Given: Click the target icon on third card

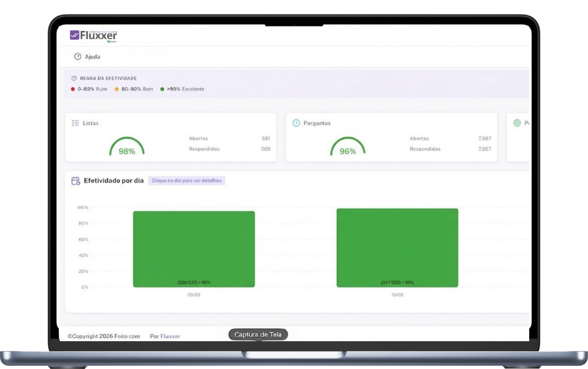Looking at the screenshot, I should tap(517, 123).
